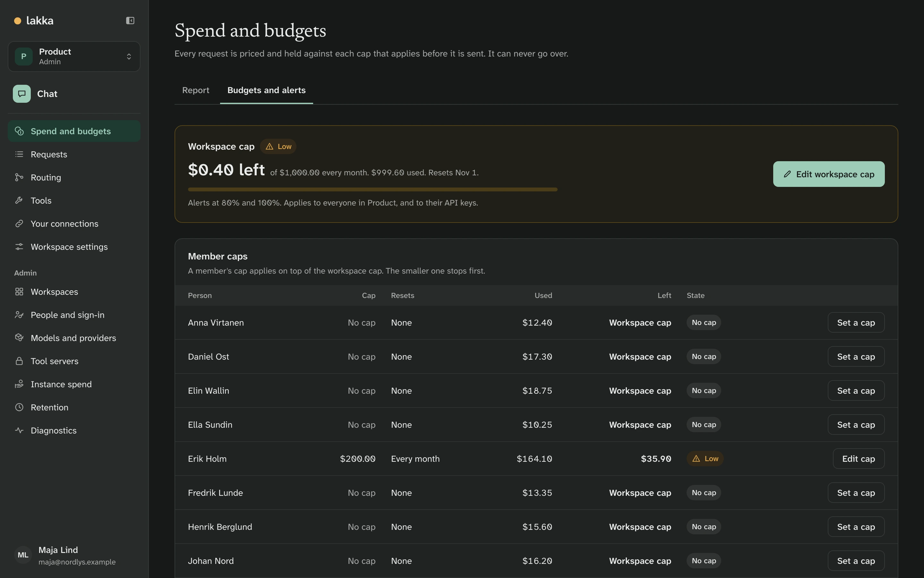Click the Tools wrench icon
This screenshot has height=578, width=924.
19,201
